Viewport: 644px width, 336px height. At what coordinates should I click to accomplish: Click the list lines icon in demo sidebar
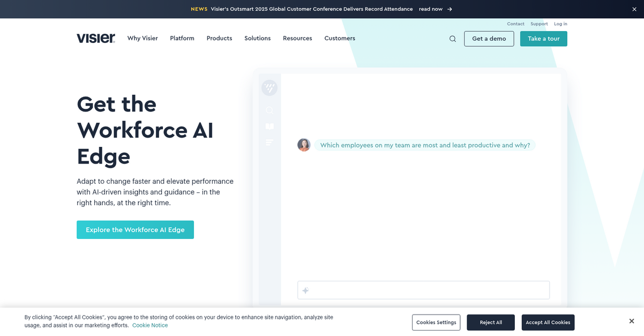pos(269,143)
